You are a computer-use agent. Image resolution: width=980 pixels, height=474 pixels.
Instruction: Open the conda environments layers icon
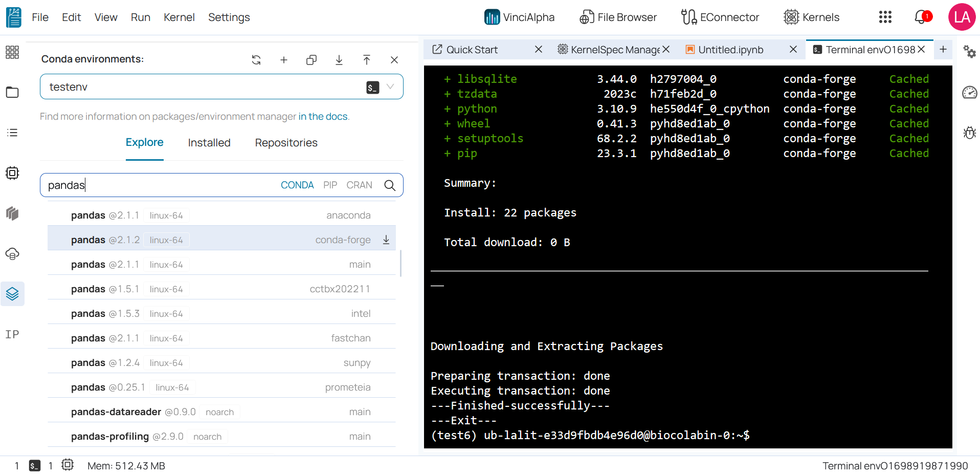tap(12, 294)
